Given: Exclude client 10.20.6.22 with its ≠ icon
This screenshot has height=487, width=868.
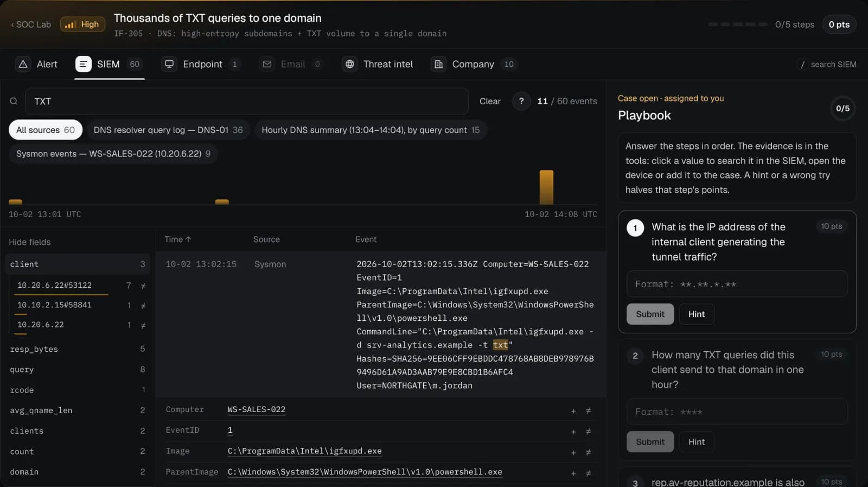Looking at the screenshot, I should click(143, 325).
